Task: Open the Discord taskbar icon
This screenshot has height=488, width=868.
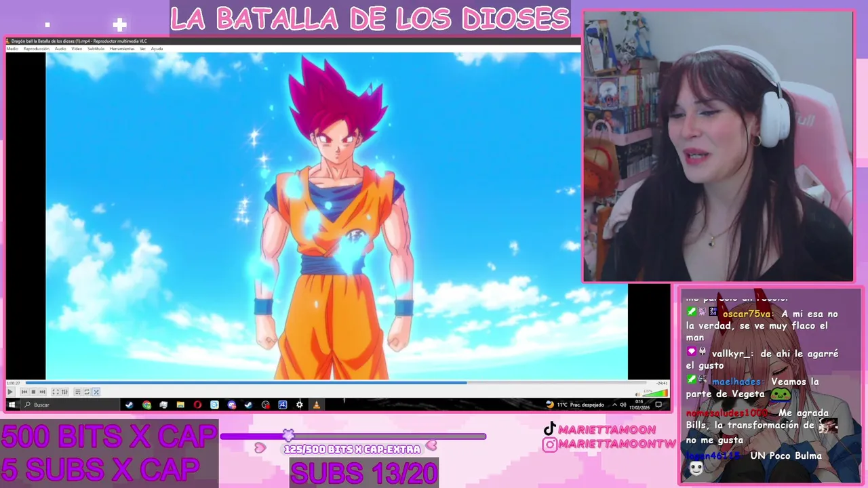Action: (231, 405)
